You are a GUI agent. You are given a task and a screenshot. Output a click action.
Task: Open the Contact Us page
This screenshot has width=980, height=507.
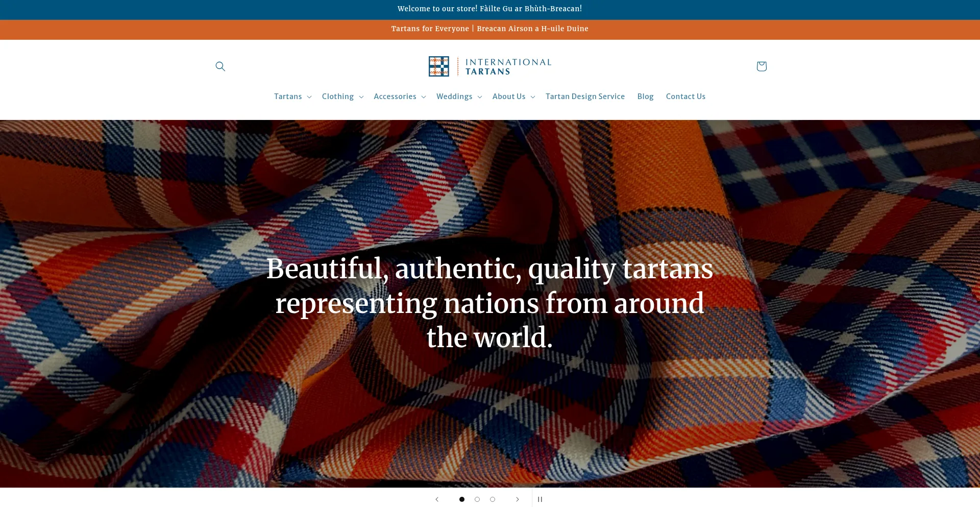click(x=685, y=96)
